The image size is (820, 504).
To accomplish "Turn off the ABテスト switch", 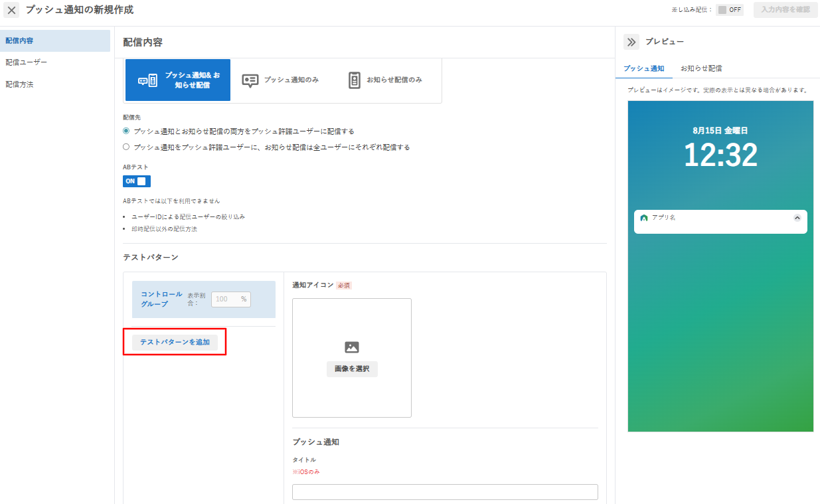I will tap(137, 181).
